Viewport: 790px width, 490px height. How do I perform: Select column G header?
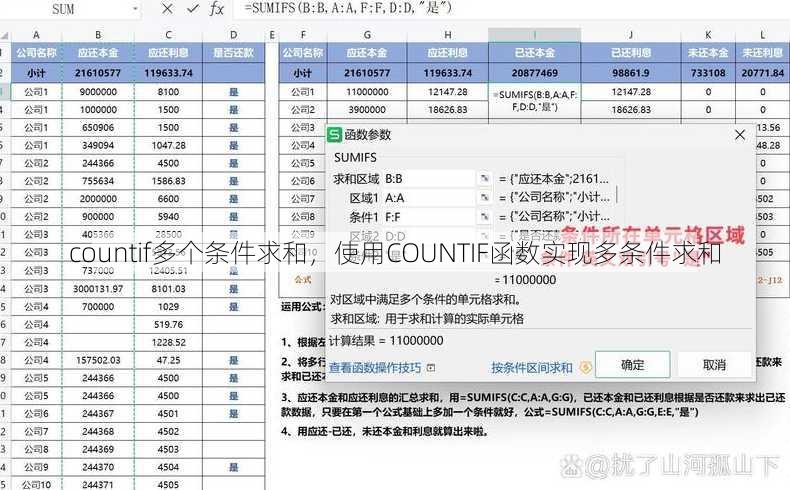pos(367,35)
